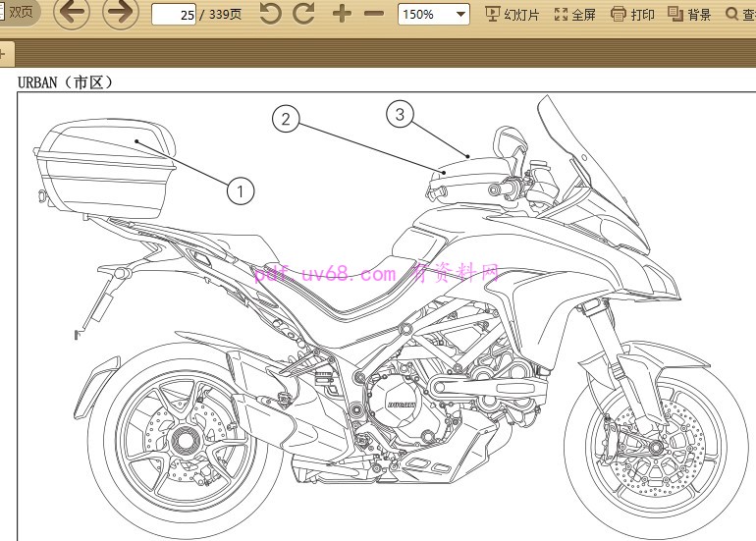Click callout number 2 in the diagram
This screenshot has height=541, width=756.
(285, 120)
